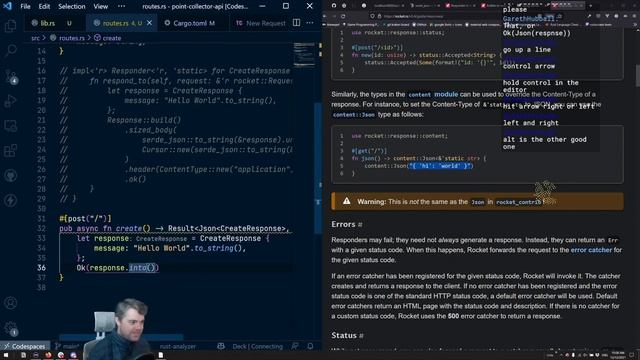Click the VS Code logo icon
The height and width of the screenshot is (360, 640).
[7, 6]
